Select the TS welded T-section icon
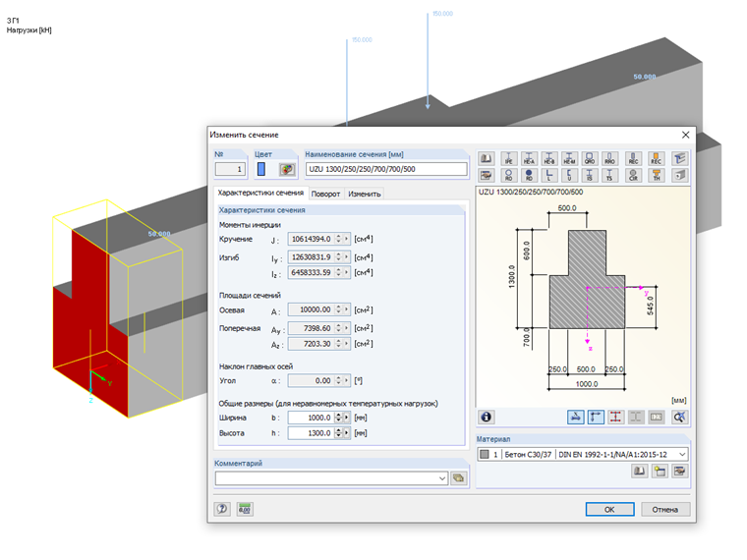747x560 pixels. [x=609, y=175]
